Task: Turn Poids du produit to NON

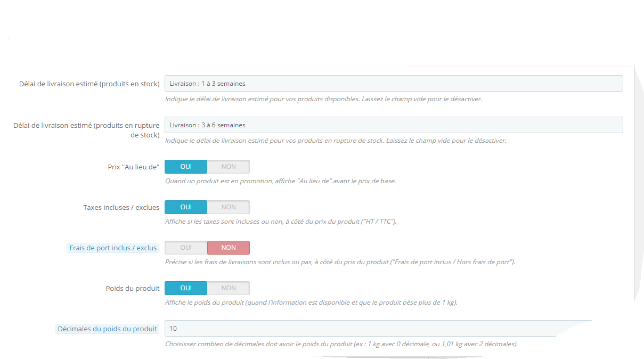Action: pyautogui.click(x=229, y=288)
